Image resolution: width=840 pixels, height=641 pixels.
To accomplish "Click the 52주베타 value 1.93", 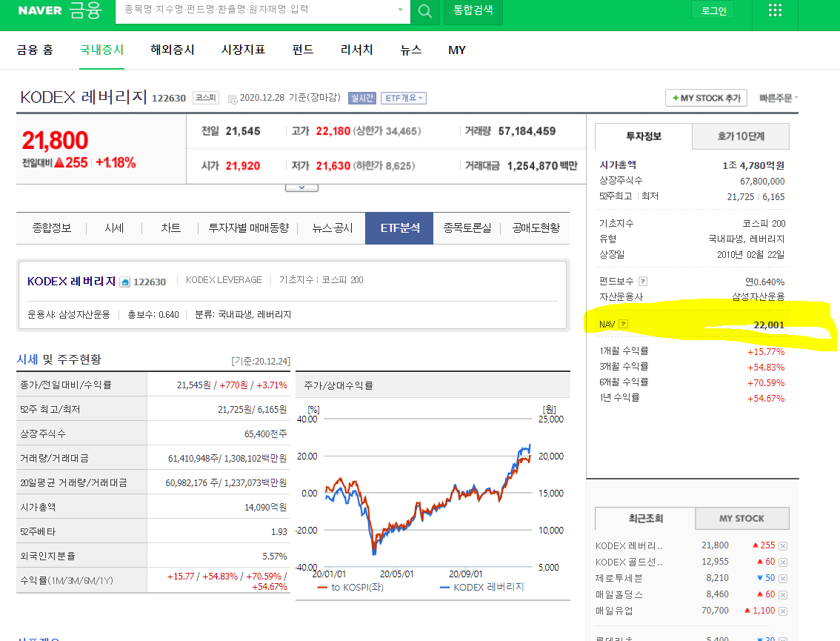I will (x=279, y=531).
